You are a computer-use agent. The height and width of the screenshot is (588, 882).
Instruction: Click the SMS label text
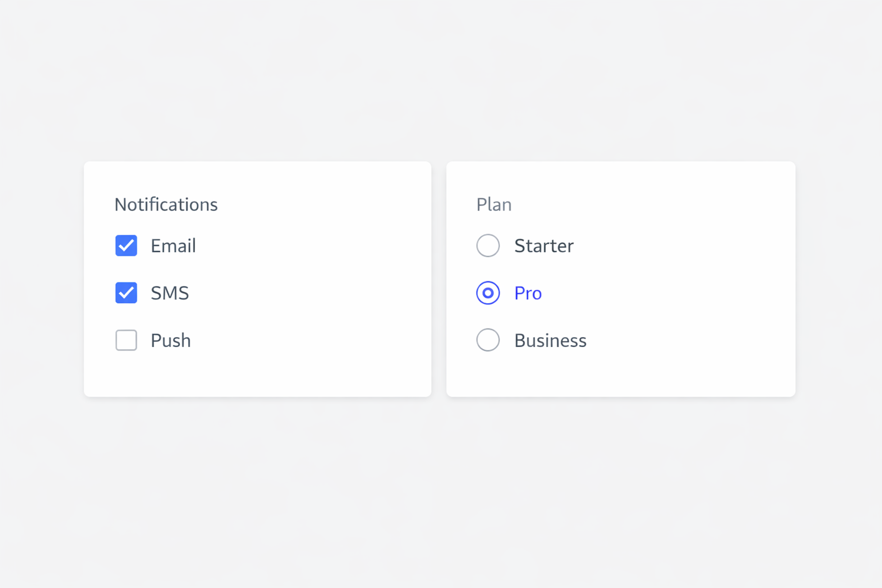(170, 293)
